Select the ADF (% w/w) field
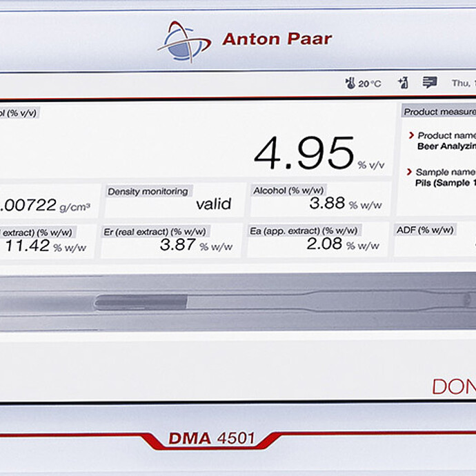 point(435,239)
